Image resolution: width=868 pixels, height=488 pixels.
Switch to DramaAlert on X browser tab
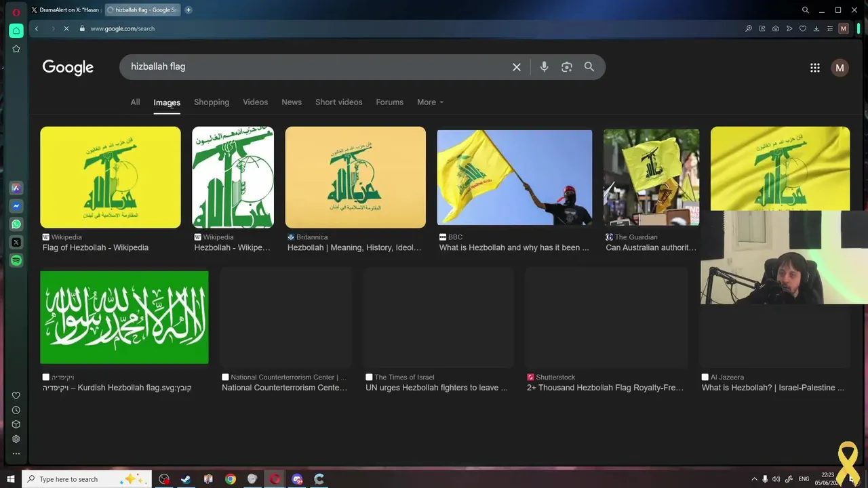click(x=65, y=10)
